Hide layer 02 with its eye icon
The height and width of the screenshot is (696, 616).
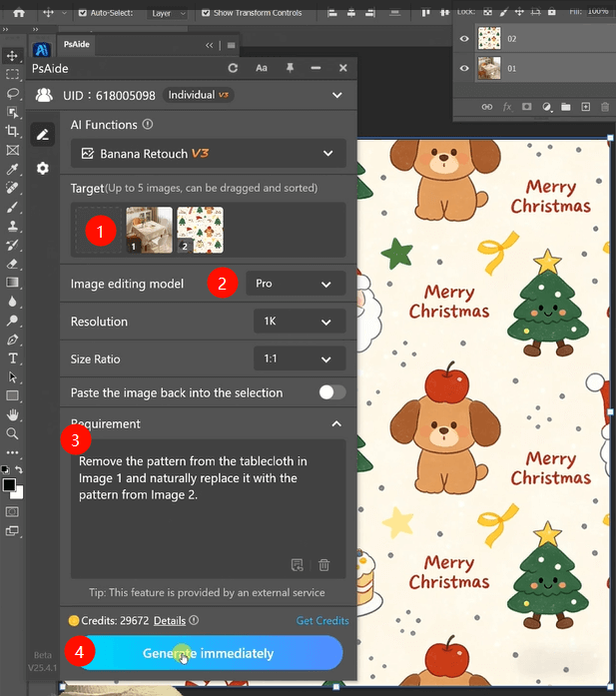point(464,40)
